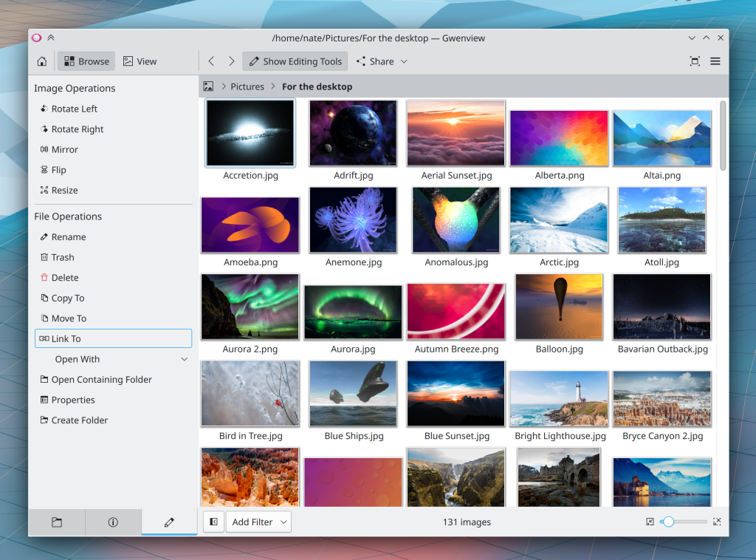Toggle the sidebar visibility button
756x560 pixels.
(x=213, y=522)
